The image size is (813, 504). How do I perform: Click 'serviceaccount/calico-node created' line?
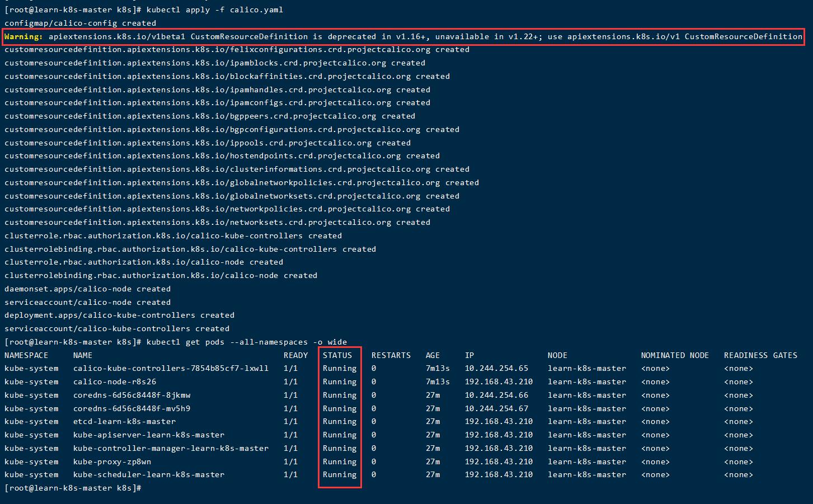(88, 303)
